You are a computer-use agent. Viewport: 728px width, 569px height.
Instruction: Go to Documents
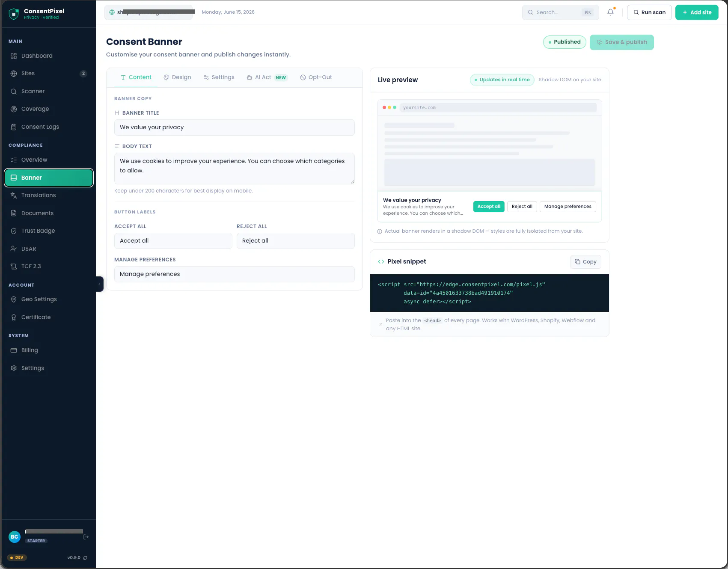(x=48, y=213)
